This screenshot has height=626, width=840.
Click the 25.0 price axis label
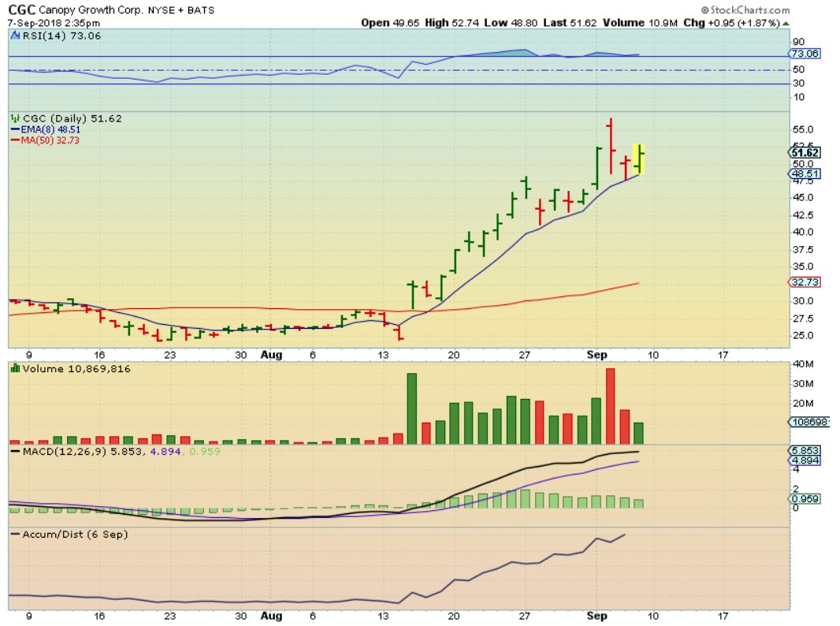coord(803,336)
